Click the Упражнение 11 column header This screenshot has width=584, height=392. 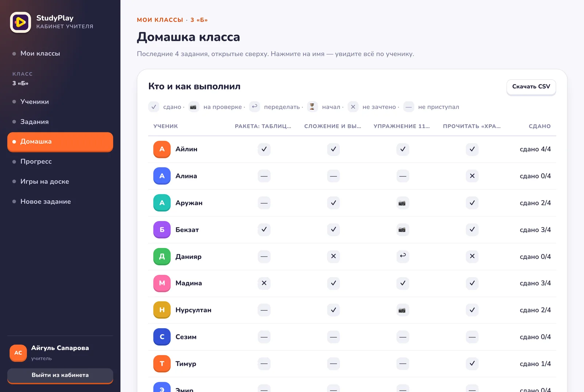[x=401, y=126]
